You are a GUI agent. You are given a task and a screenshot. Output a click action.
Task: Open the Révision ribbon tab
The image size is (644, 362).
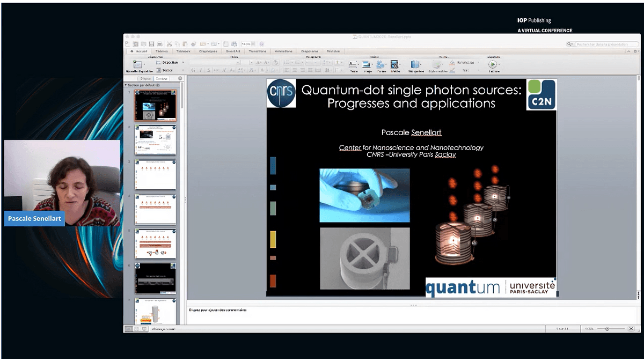click(333, 51)
